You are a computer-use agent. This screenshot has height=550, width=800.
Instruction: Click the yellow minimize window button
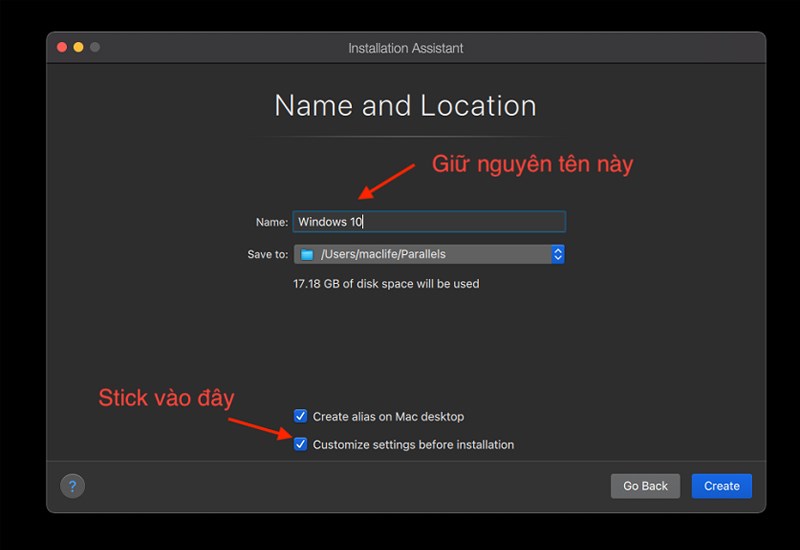pos(78,47)
